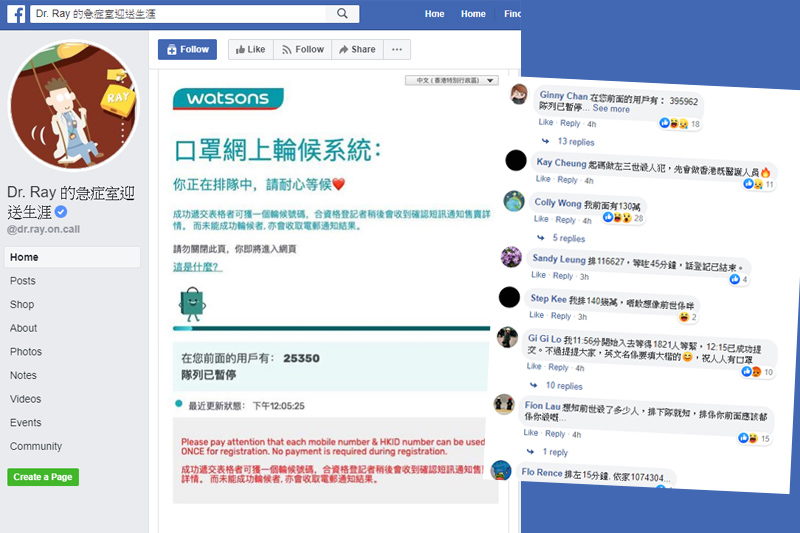Screen dimensions: 800x533
Task: Expand 10 replies under Gi Gi Lo's comment
Action: (563, 386)
